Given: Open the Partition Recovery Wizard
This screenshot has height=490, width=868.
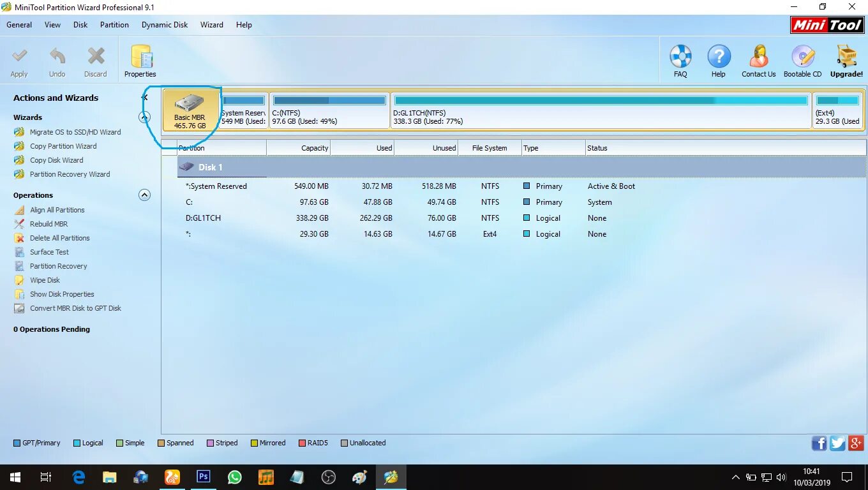Looking at the screenshot, I should click(x=70, y=174).
